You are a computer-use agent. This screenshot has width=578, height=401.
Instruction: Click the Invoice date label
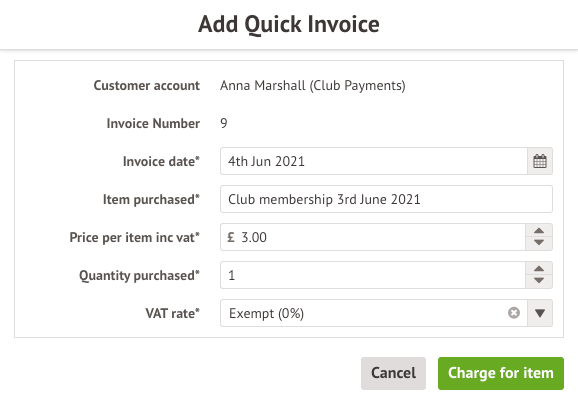(161, 161)
